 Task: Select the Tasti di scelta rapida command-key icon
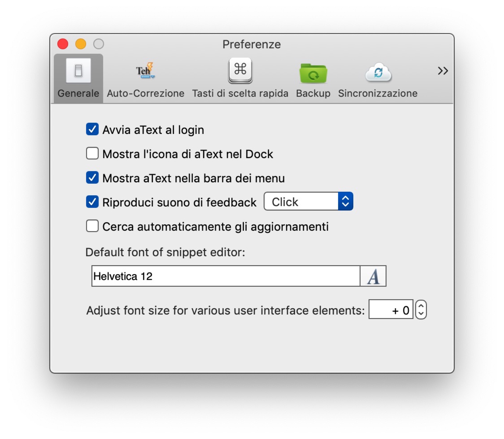click(x=240, y=70)
